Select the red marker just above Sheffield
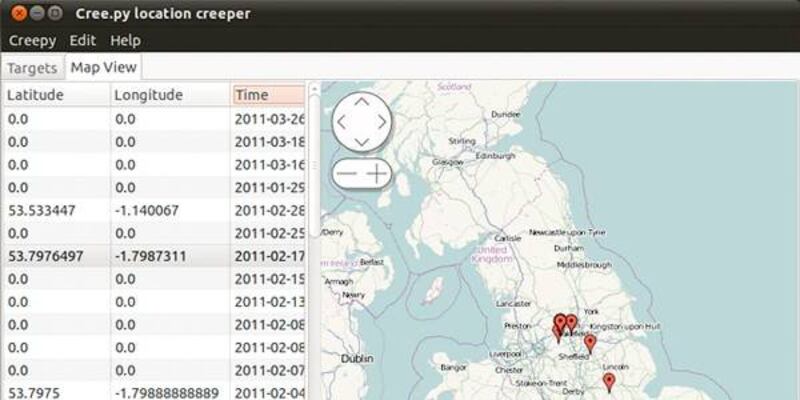This screenshot has width=800, height=400. pos(590,344)
